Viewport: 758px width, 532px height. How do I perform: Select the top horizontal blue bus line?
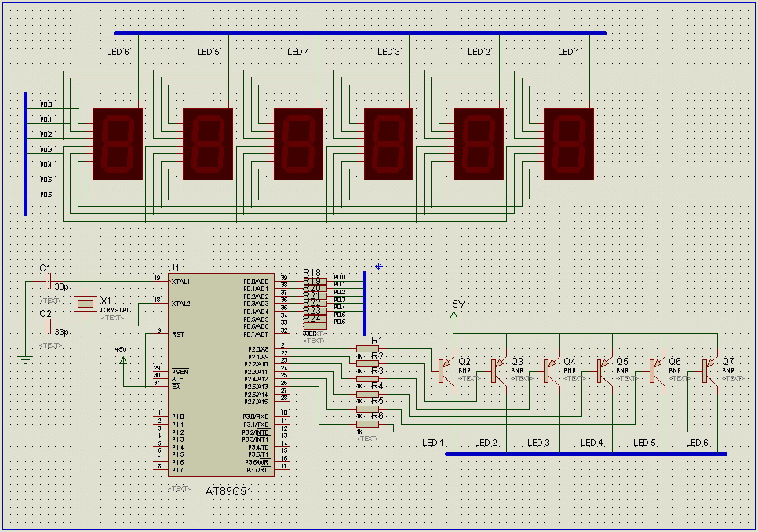359,34
